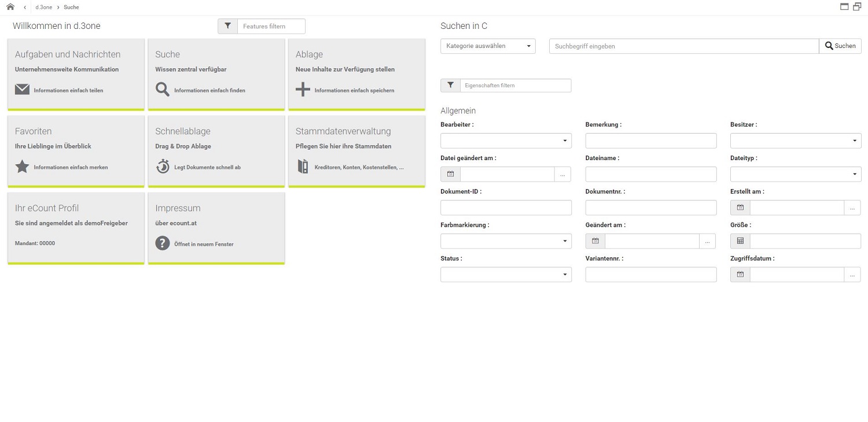Image resolution: width=868 pixels, height=422 pixels.
Task: Click 'Mandant: 00000' text
Action: coord(35,243)
